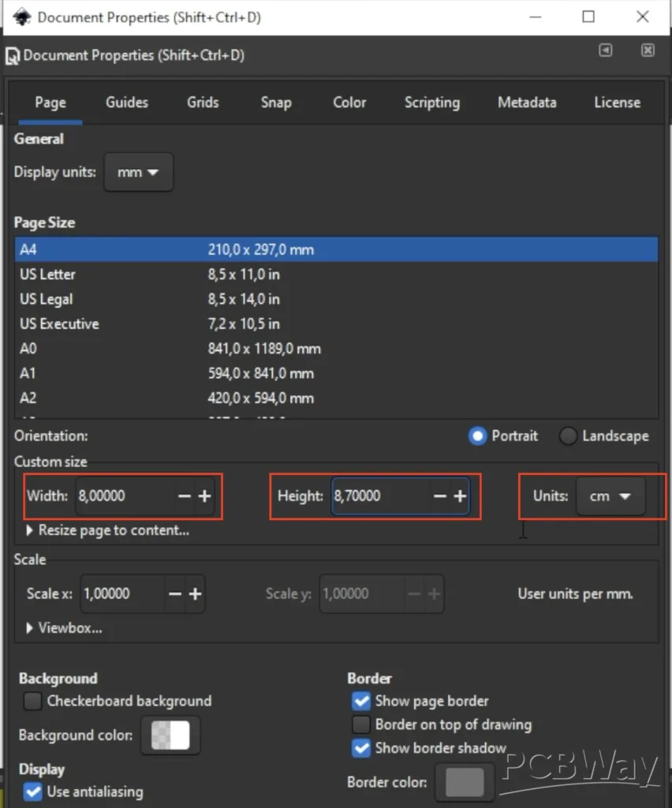Increase Height using the plus button
672x808 pixels.
460,496
